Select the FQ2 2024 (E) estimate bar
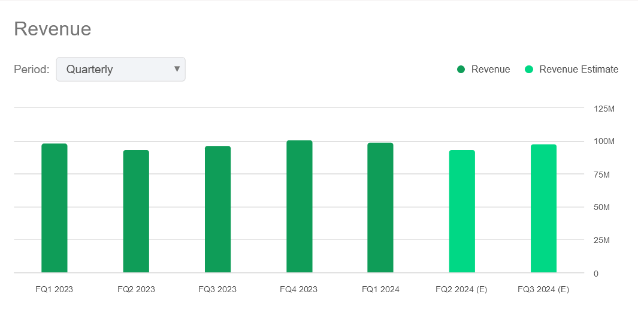Image resolution: width=644 pixels, height=312 pixels. click(x=462, y=211)
